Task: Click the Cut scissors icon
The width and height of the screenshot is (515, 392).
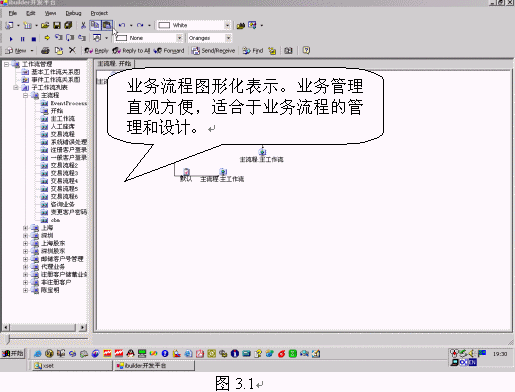Action: tap(83, 25)
